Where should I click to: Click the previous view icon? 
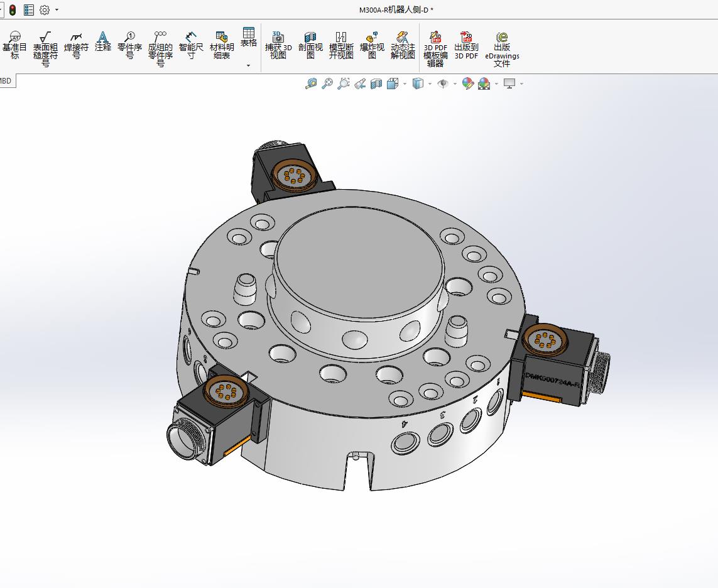tap(360, 84)
